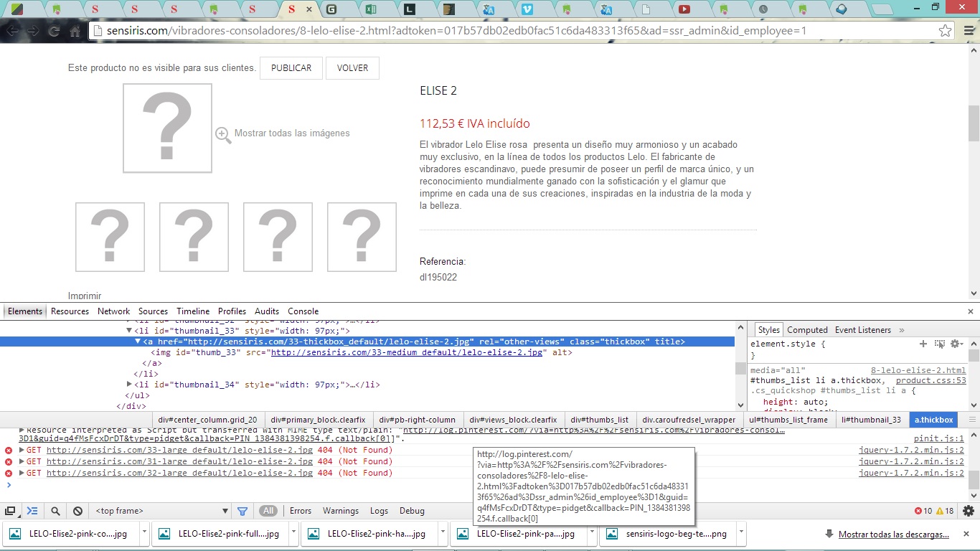Collapse the selected anchor thickbox node
The height and width of the screenshot is (551, 980).
[138, 342]
